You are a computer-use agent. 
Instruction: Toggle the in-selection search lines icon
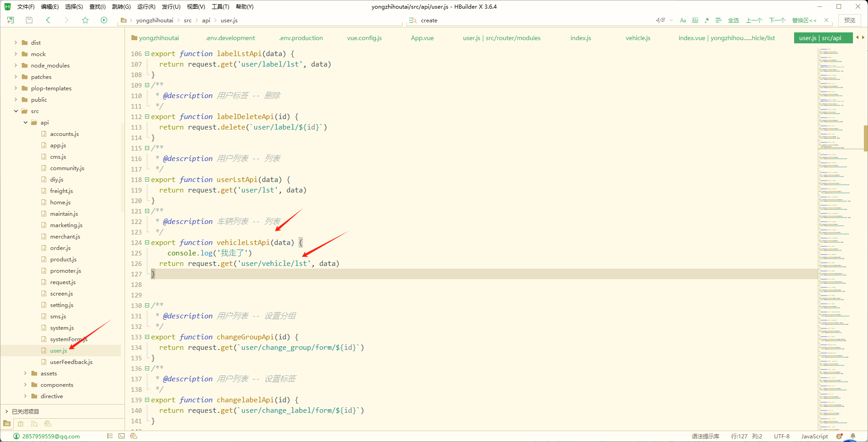pyautogui.click(x=718, y=20)
